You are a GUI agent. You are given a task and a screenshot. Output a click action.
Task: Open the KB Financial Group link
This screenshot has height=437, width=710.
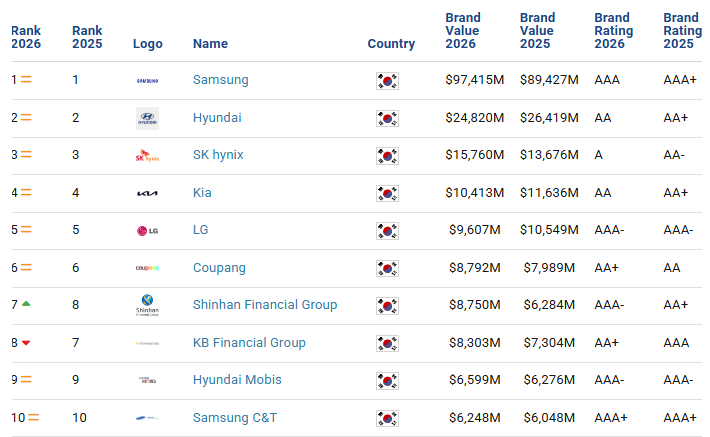coord(249,342)
